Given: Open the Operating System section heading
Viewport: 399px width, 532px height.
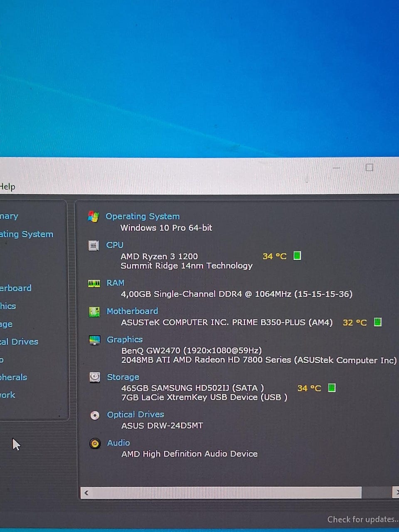Looking at the screenshot, I should coord(143,216).
